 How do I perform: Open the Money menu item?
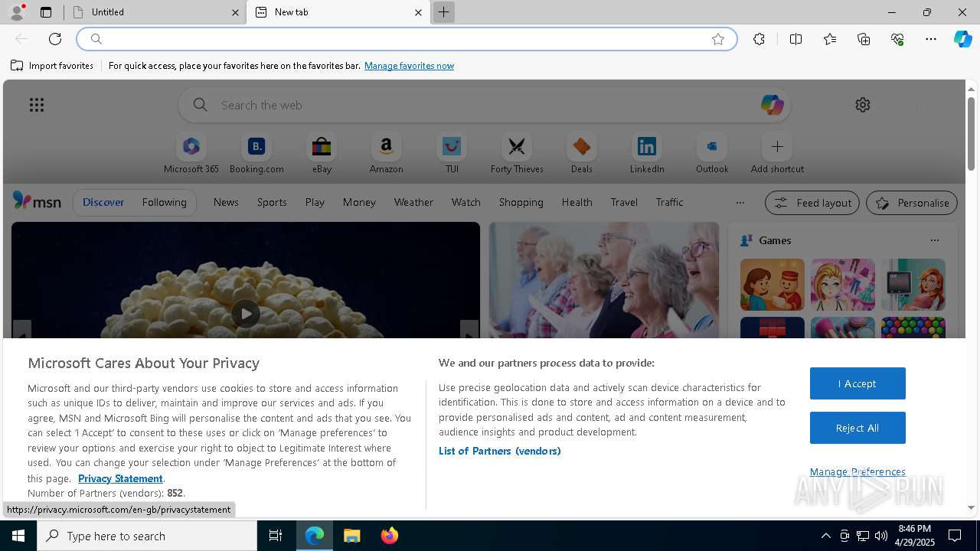(359, 202)
